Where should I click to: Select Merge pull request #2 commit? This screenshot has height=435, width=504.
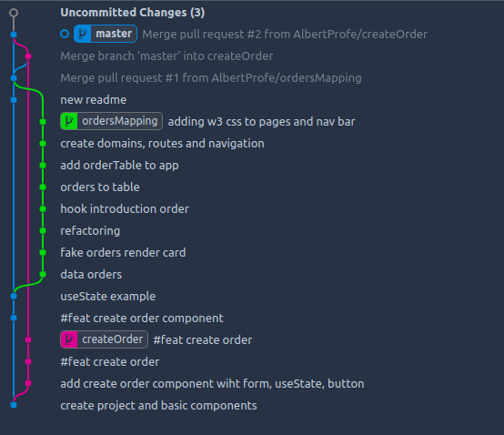point(285,34)
